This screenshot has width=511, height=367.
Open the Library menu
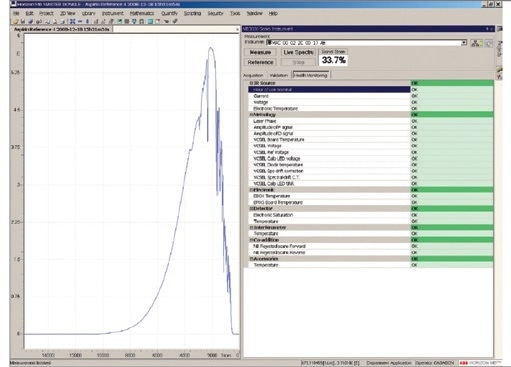point(88,13)
